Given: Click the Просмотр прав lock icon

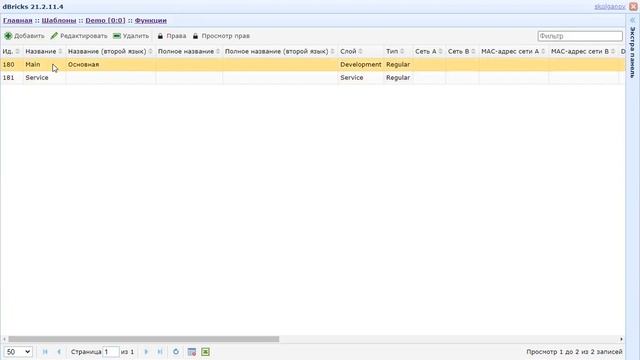Looking at the screenshot, I should click(196, 36).
